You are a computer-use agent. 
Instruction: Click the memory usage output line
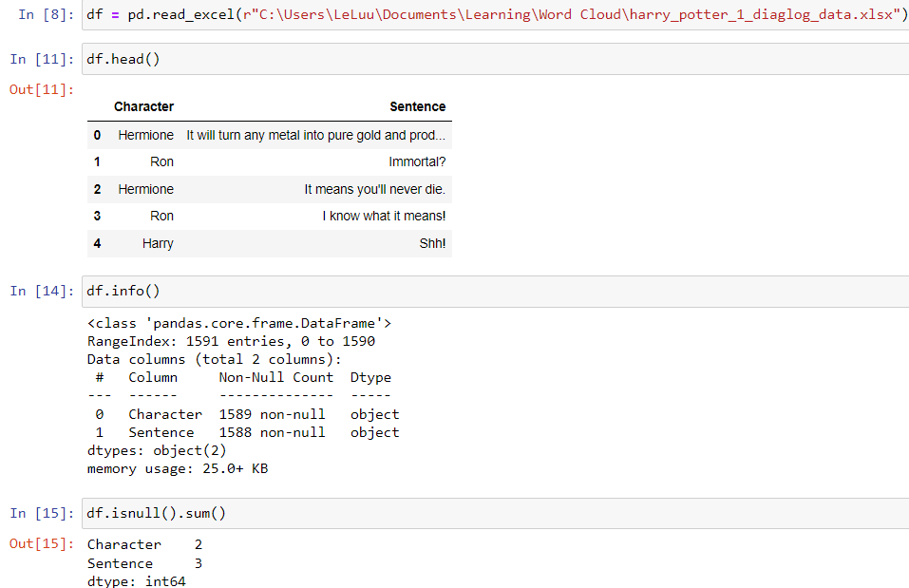tap(178, 468)
